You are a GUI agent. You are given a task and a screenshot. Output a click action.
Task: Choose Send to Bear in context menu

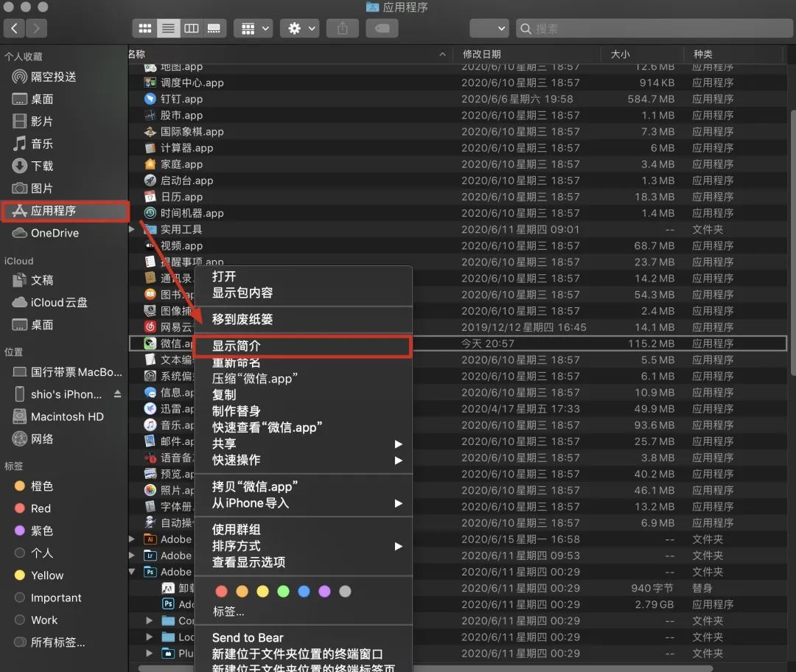tap(303, 638)
